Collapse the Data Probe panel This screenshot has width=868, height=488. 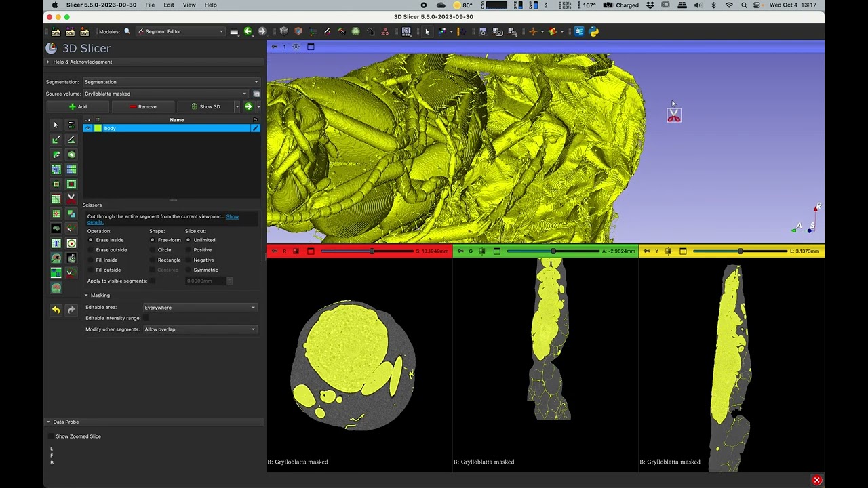coord(48,422)
